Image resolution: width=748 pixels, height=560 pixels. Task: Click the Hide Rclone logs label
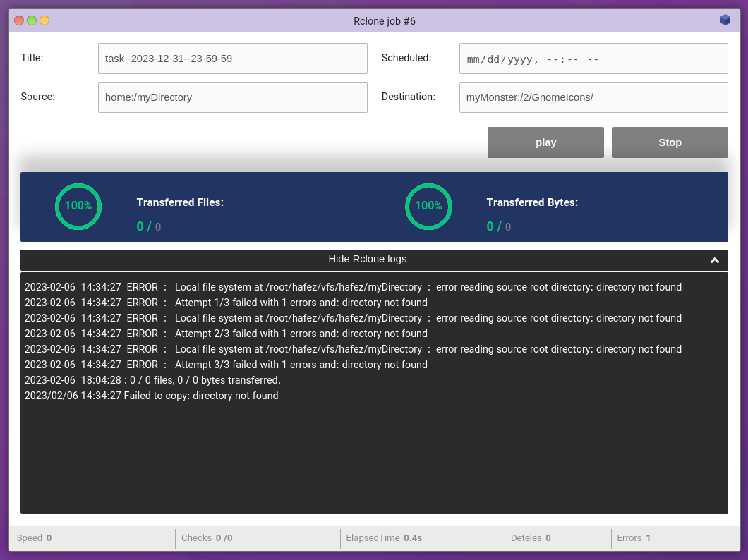pos(367,259)
